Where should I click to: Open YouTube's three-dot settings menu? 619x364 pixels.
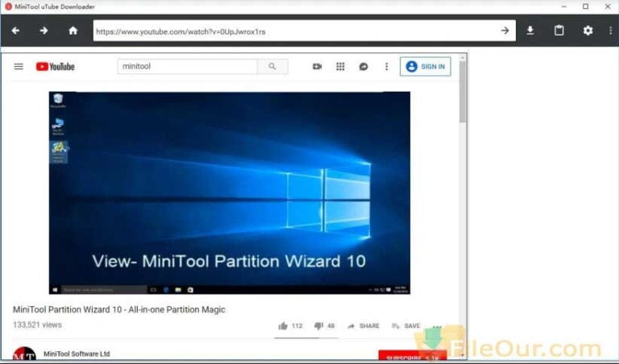point(387,67)
